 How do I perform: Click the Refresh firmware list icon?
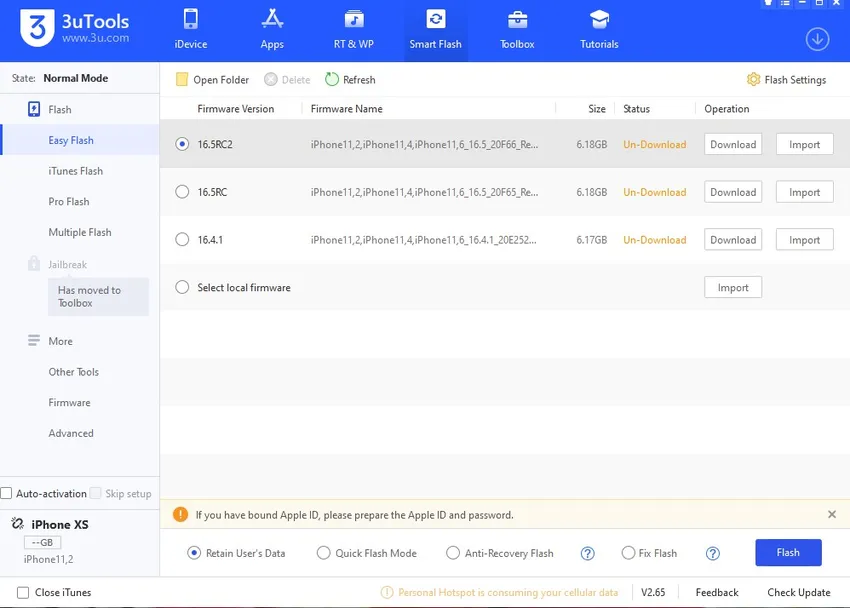[x=332, y=80]
